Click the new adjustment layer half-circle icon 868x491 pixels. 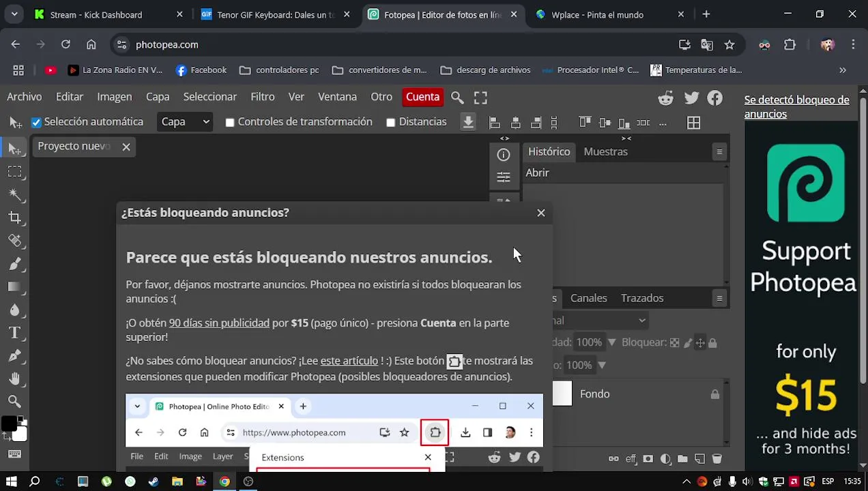(665, 459)
